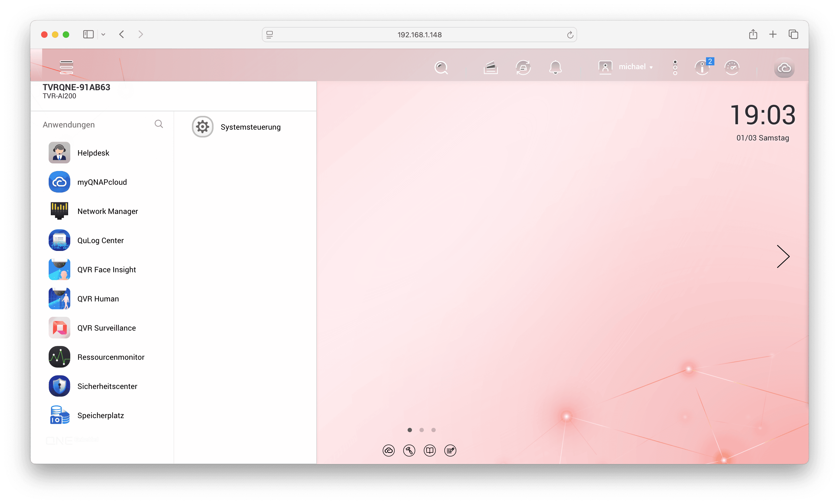Open the feedback pencil icon at bottom

point(450,451)
